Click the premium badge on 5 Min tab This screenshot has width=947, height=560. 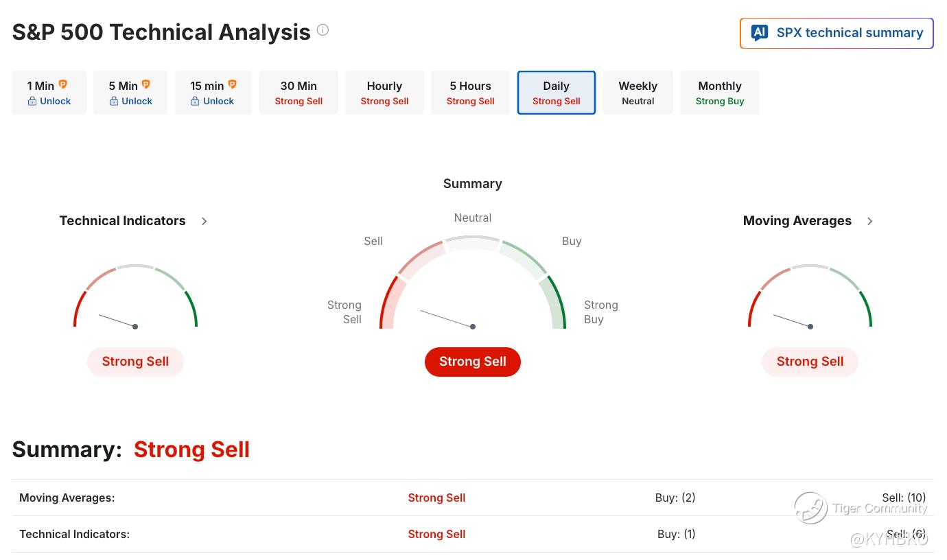145,84
